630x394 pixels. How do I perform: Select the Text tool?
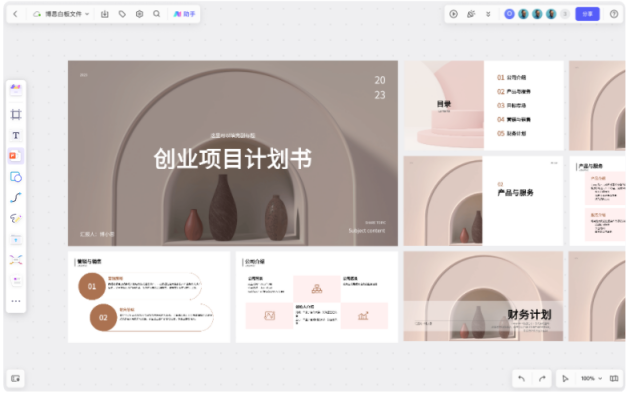[x=16, y=135]
